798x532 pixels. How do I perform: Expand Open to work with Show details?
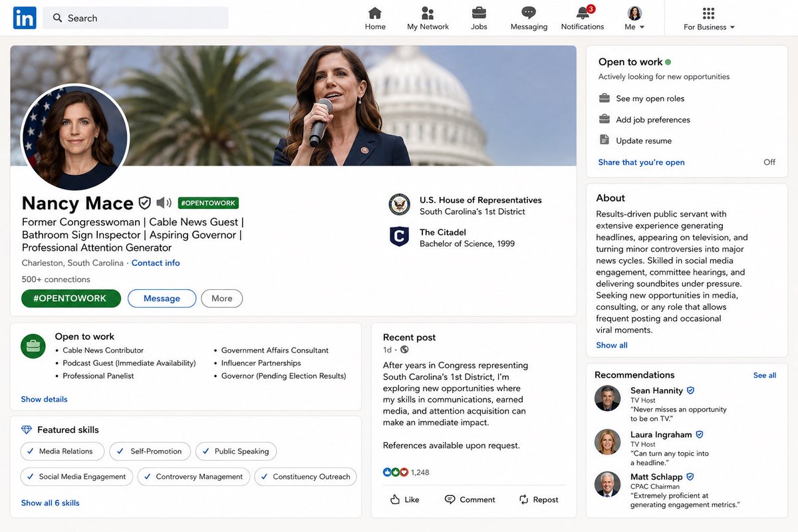(x=44, y=399)
